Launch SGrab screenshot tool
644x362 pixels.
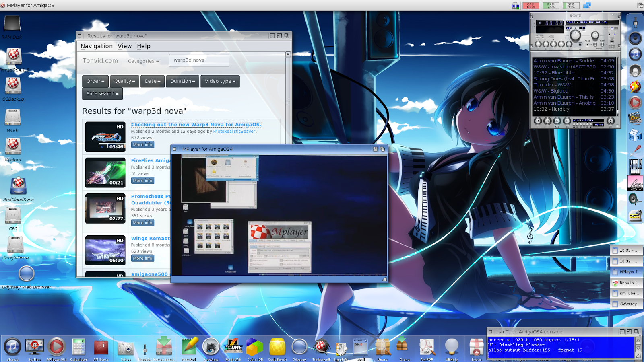tap(126, 348)
